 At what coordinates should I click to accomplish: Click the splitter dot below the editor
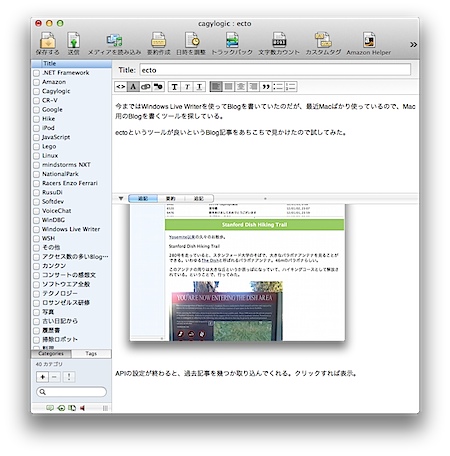(x=265, y=199)
